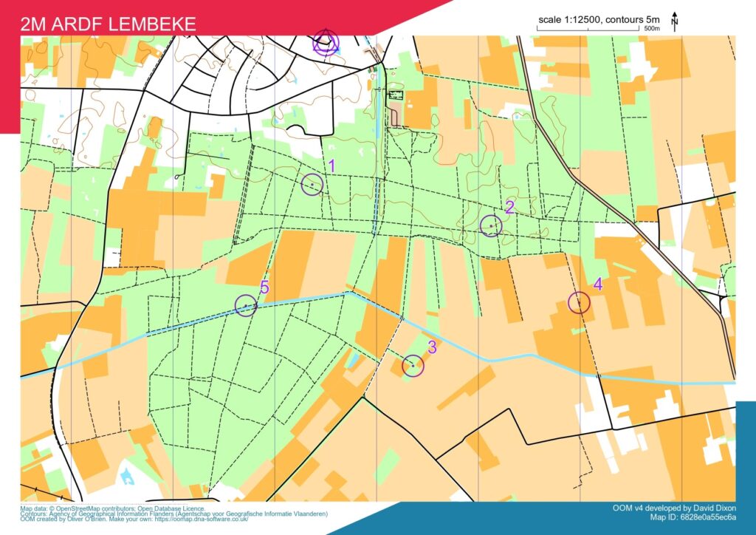Select control circle 5 on the map
The image size is (756, 535).
[x=246, y=305]
